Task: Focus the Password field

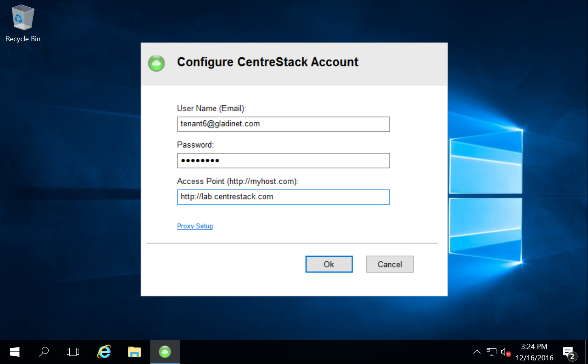Action: (283, 160)
